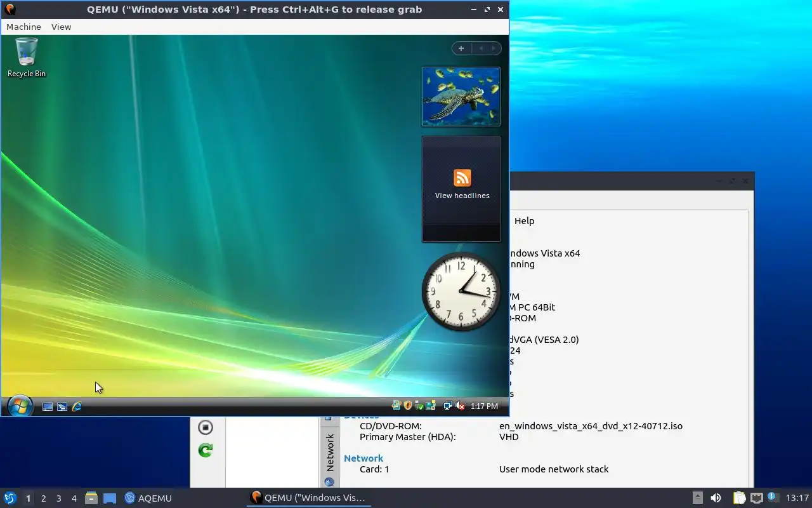Screen dimensions: 812x508
Task: Launch Internet Explorer from Vista quick launch
Action: [77, 406]
